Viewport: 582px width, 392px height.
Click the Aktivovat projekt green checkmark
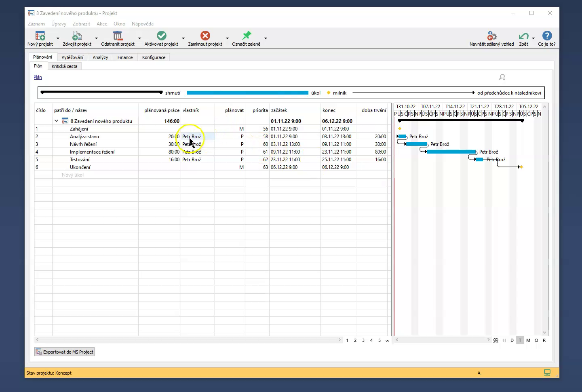click(161, 36)
